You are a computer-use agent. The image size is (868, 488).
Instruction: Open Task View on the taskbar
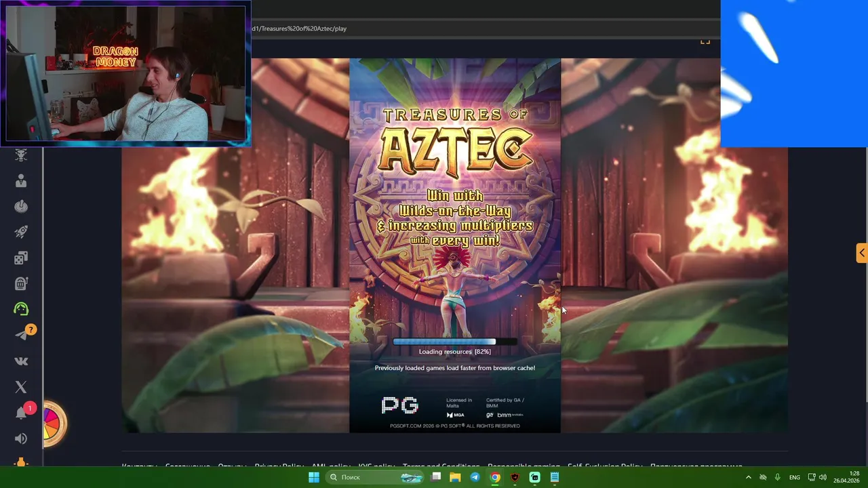pos(436,477)
